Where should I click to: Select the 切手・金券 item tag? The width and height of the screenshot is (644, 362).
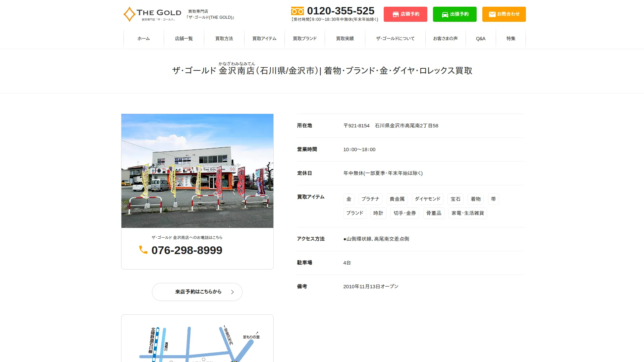point(405,213)
